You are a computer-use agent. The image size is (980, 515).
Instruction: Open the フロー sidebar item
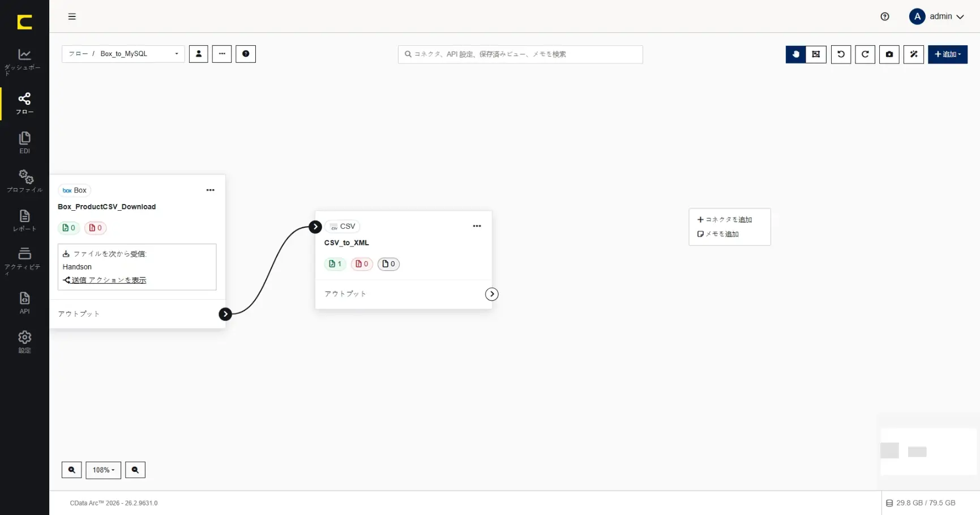24,103
